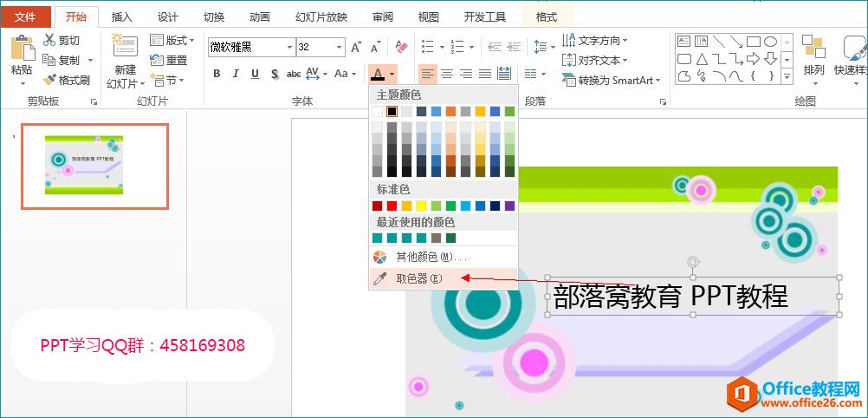Switch to the Insert (插入) tab
This screenshot has height=418, width=868.
pos(122,16)
